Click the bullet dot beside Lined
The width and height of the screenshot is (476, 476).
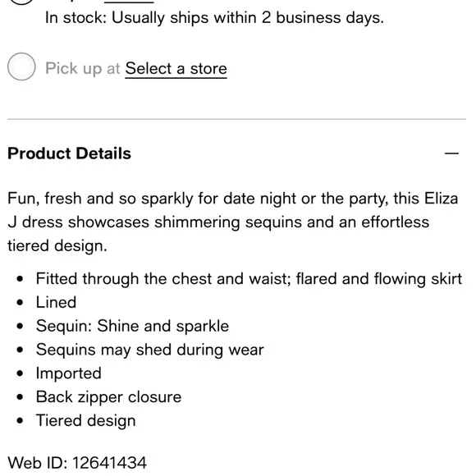pyautogui.click(x=20, y=303)
